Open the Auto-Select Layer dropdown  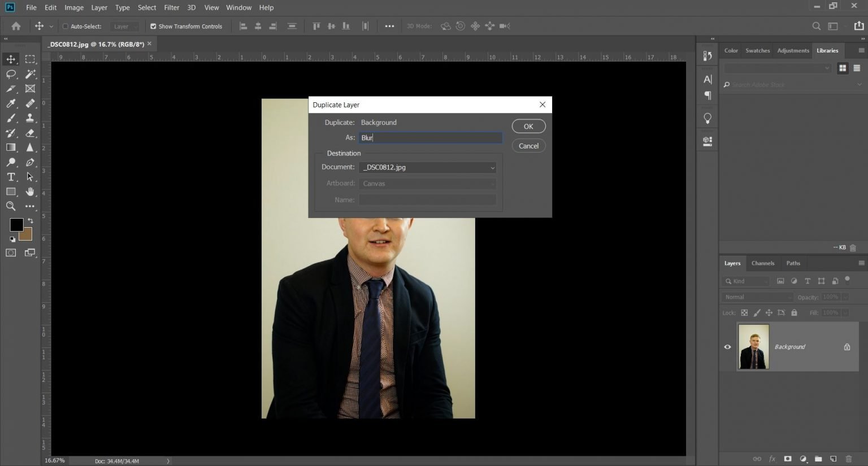[x=124, y=27]
